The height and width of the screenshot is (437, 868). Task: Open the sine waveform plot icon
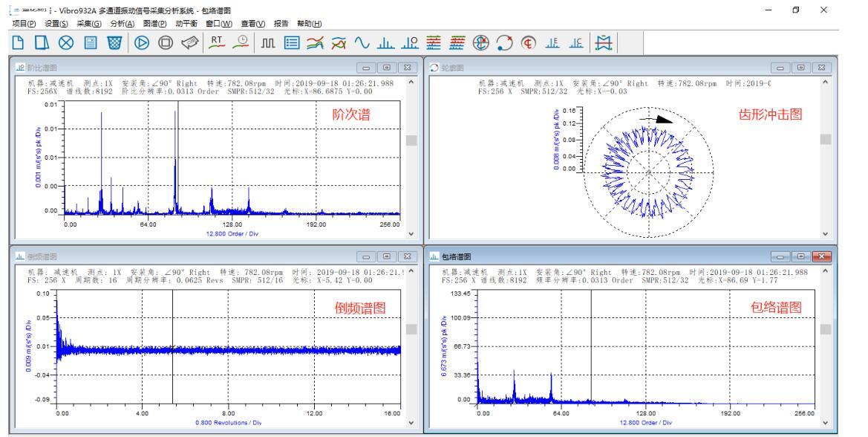pos(362,42)
